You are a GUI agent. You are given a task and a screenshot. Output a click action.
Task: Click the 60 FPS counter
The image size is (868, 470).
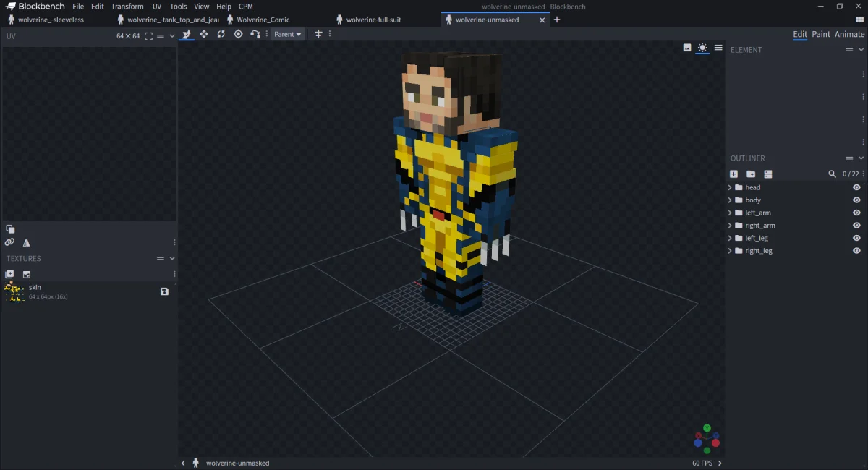coord(702,463)
